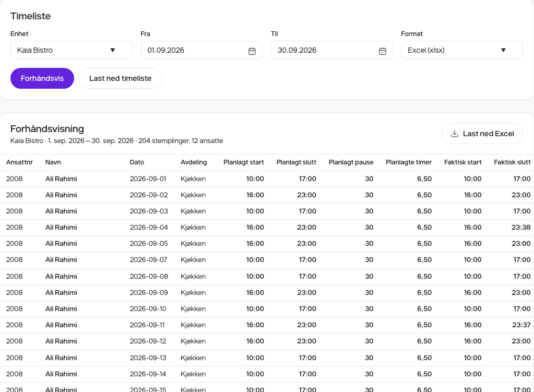534x392 pixels.
Task: Select the Planlagte timer column header
Action: (409, 162)
